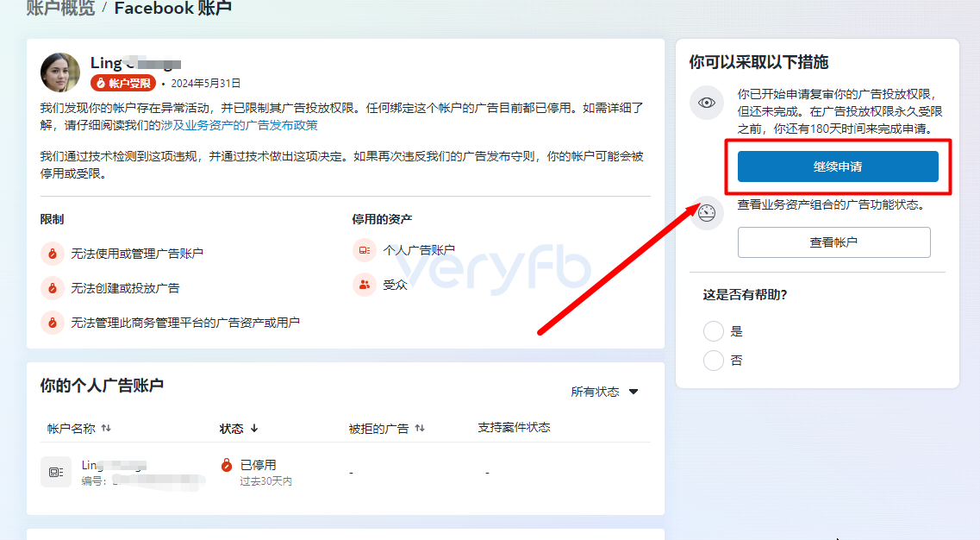980x540 pixels.
Task: Go to 帐户概览 breadcrumb
Action: tap(60, 8)
